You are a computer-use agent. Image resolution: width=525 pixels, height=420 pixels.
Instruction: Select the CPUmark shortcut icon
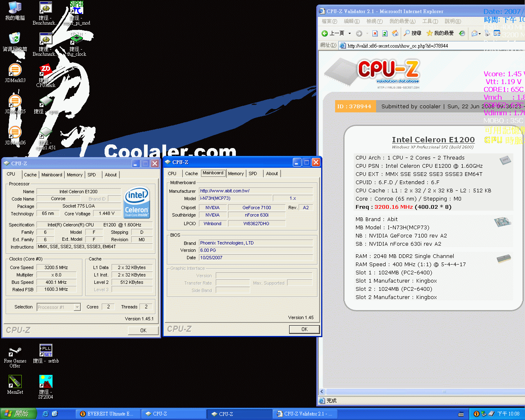[x=46, y=76]
